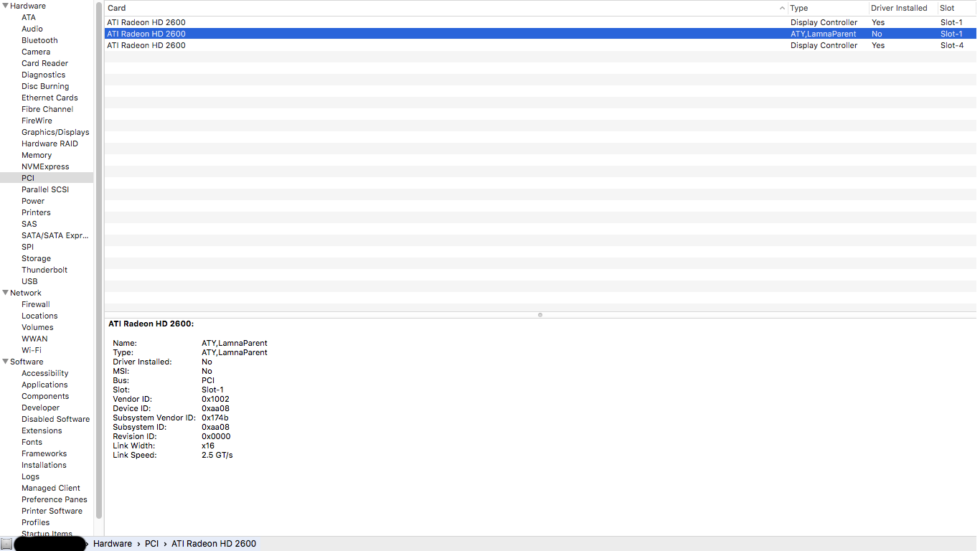
Task: Show Memory information
Action: coord(37,155)
